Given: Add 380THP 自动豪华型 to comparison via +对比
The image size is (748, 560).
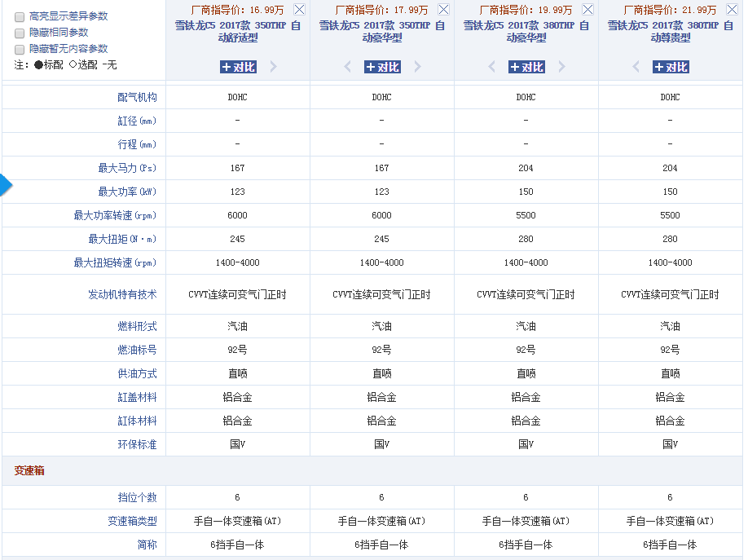Looking at the screenshot, I should click(526, 67).
